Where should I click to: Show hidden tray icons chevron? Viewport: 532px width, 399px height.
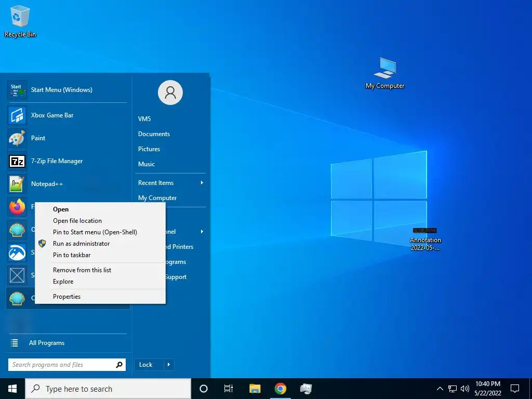pyautogui.click(x=440, y=389)
